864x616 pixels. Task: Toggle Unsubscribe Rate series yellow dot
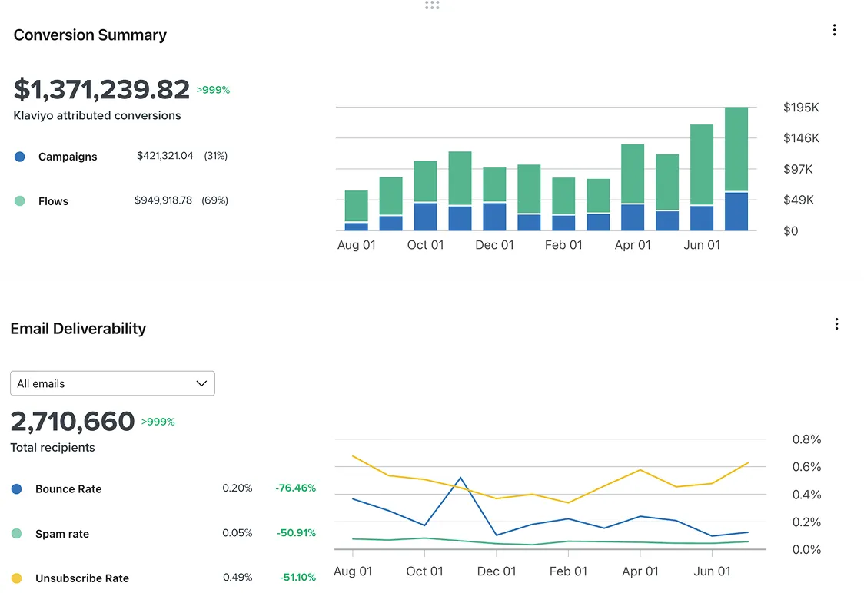pyautogui.click(x=17, y=578)
